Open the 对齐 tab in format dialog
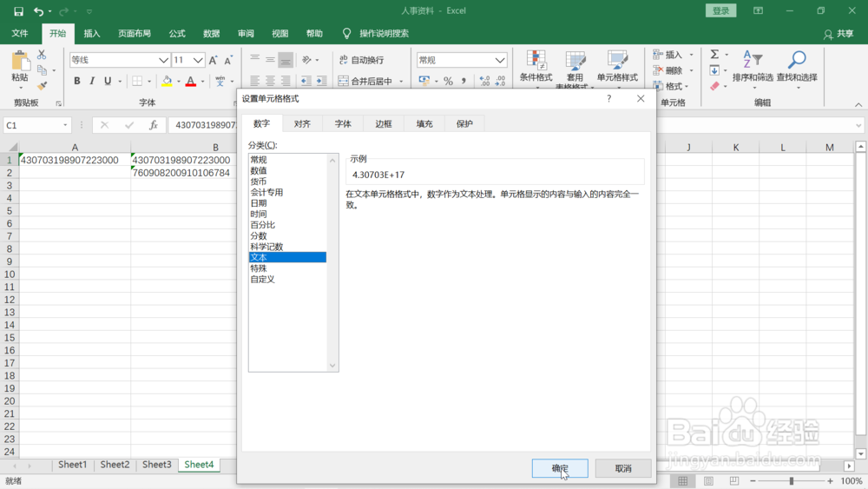This screenshot has height=489, width=868. (x=302, y=123)
